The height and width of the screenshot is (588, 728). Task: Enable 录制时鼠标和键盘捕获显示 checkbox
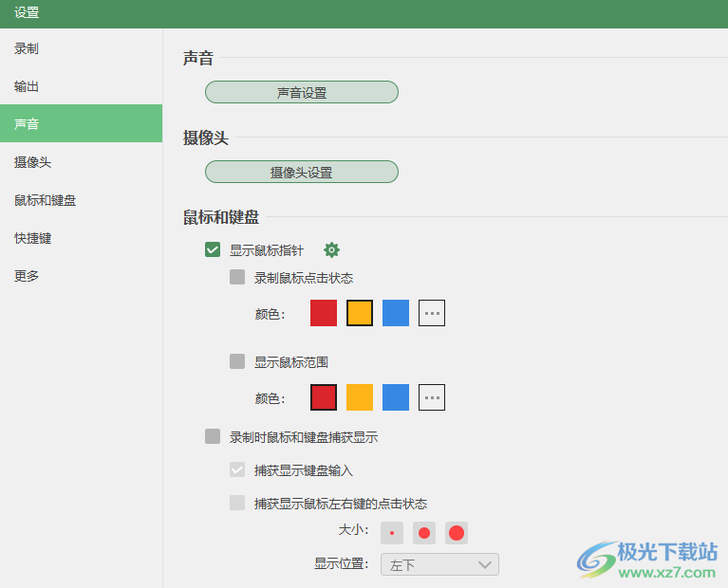213,436
